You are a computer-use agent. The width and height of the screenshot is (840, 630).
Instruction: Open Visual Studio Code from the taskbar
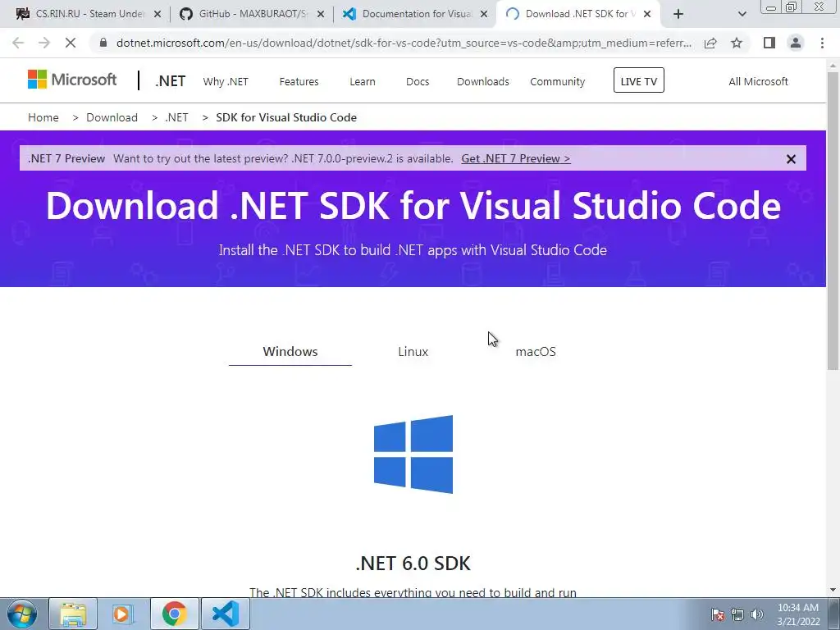(x=226, y=614)
